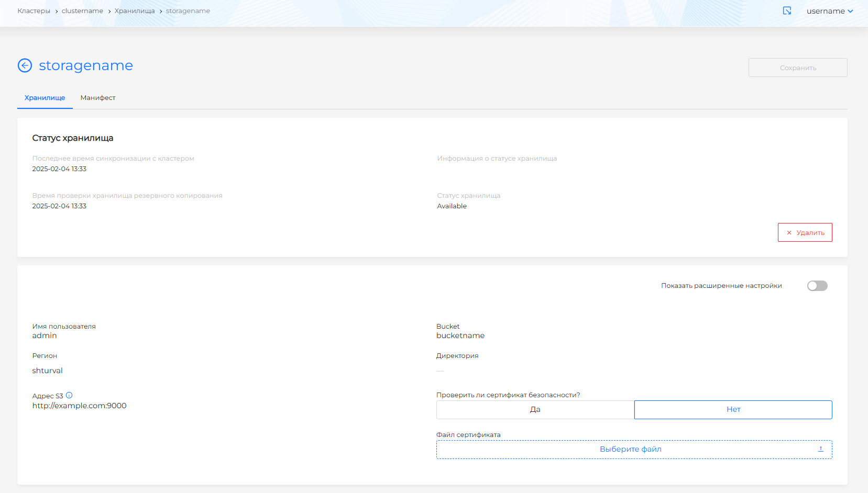Open the username account dropdown

pos(829,11)
